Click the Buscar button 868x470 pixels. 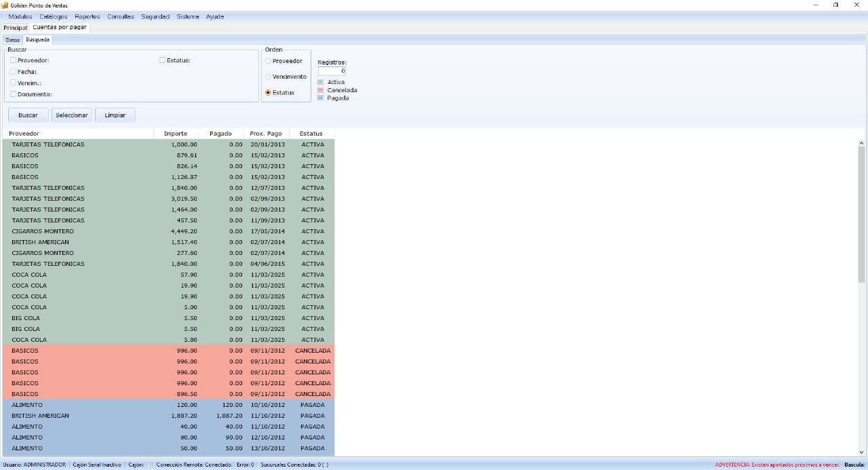(28, 115)
